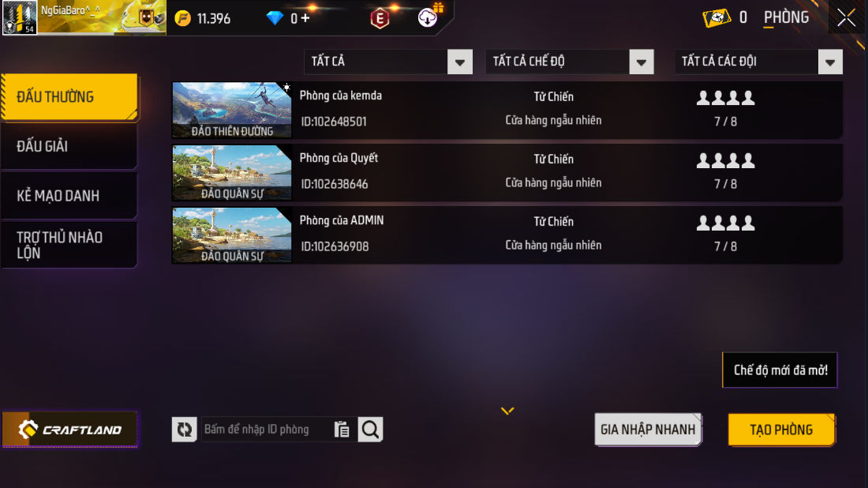Click the GIA NHẬP NHANH button
This screenshot has width=868, height=488.
point(648,430)
